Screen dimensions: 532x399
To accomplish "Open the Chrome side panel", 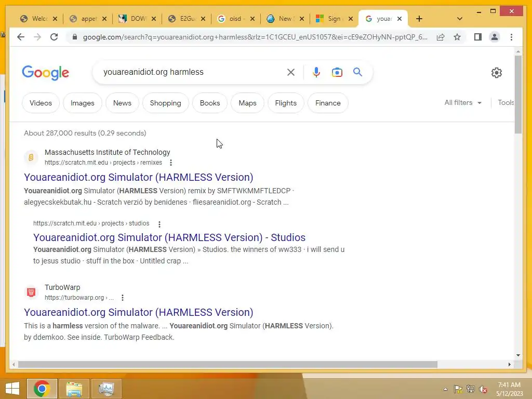I will [x=478, y=37].
